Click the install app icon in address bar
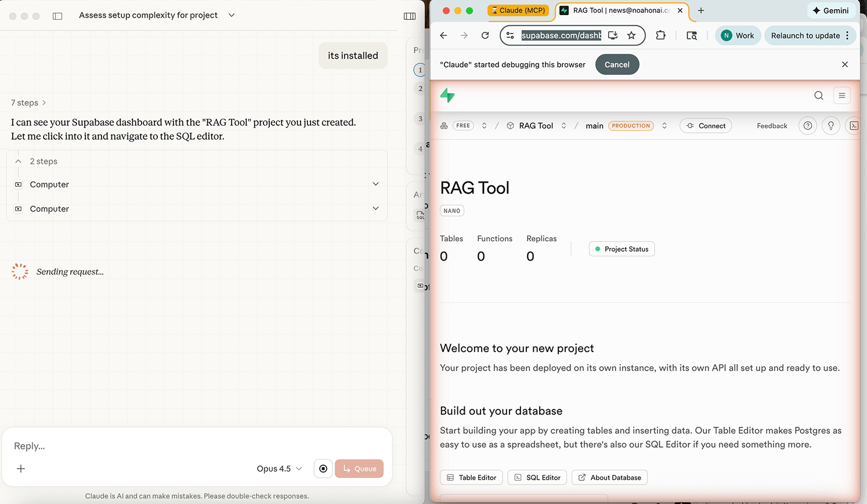This screenshot has height=504, width=867. (613, 35)
